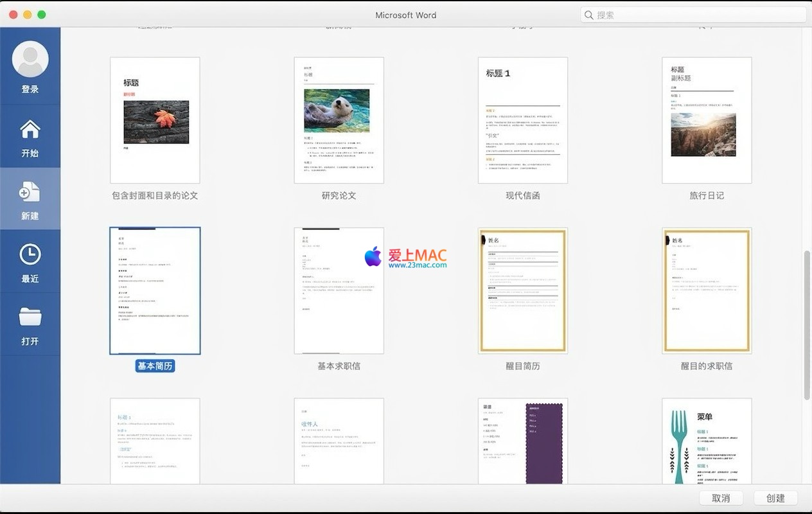
Task: Click inside the 搜索 search field
Action: (694, 15)
